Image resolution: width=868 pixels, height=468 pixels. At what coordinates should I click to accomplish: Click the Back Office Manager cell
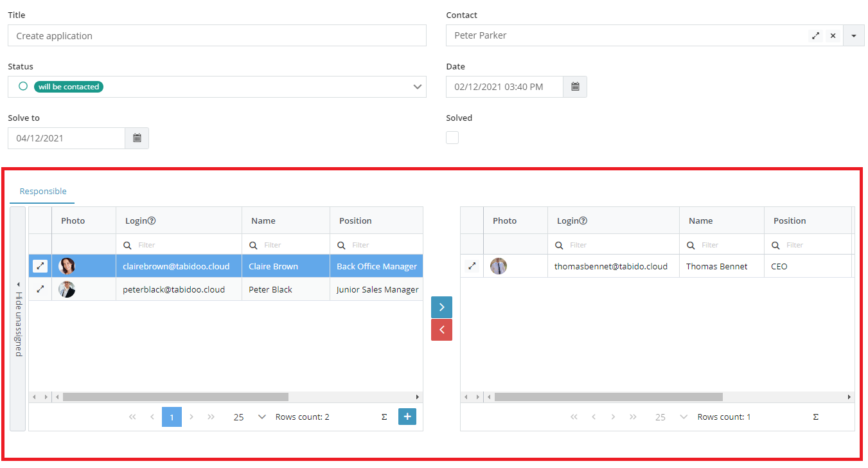pyautogui.click(x=376, y=266)
